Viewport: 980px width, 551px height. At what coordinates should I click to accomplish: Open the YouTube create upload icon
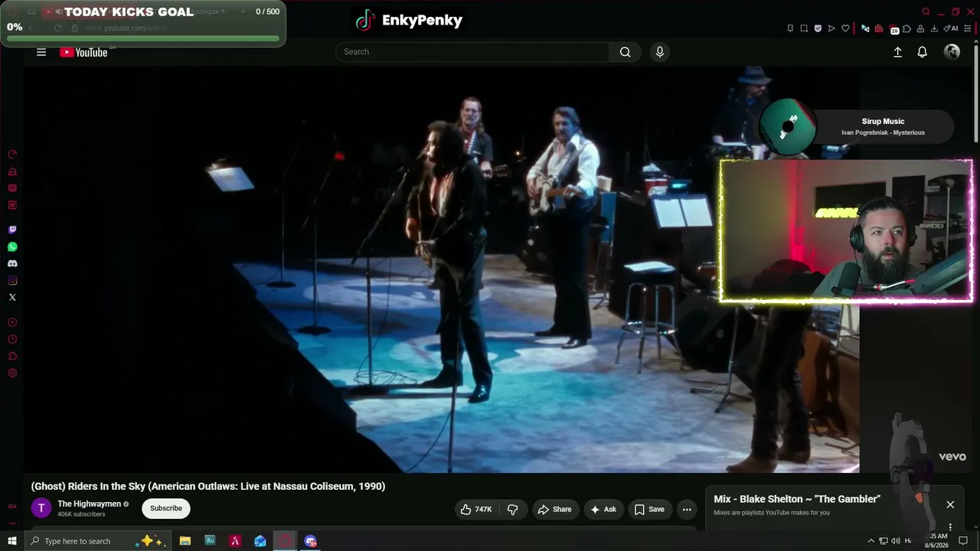[x=897, y=52]
